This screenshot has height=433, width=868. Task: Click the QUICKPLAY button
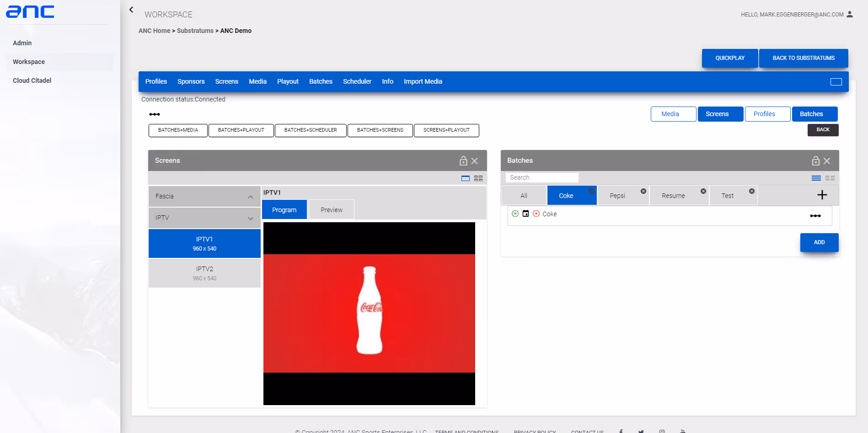pos(730,58)
